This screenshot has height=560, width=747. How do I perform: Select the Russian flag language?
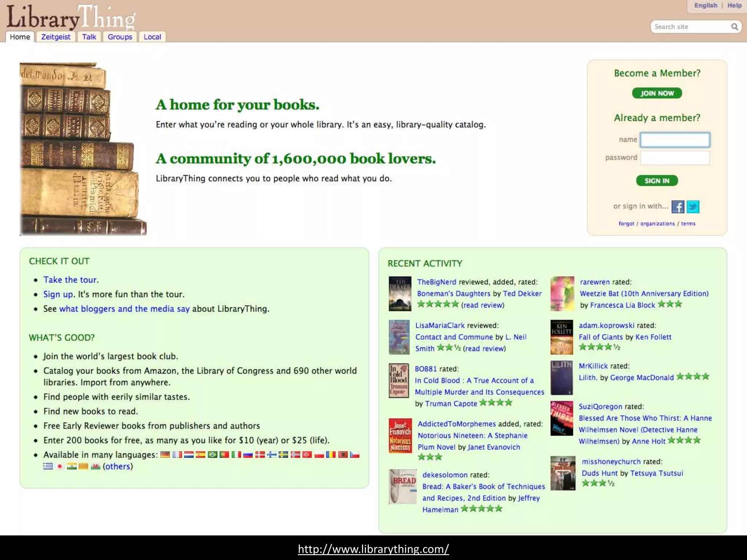coord(248,455)
